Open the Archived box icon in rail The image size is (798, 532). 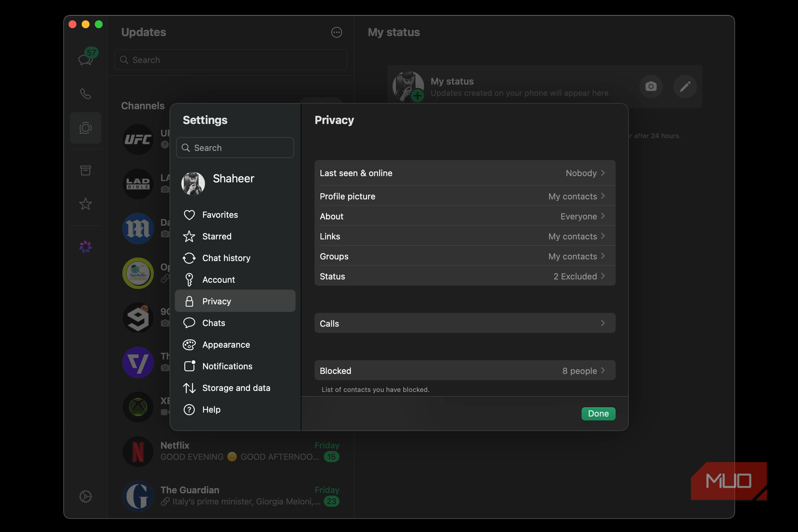point(86,170)
